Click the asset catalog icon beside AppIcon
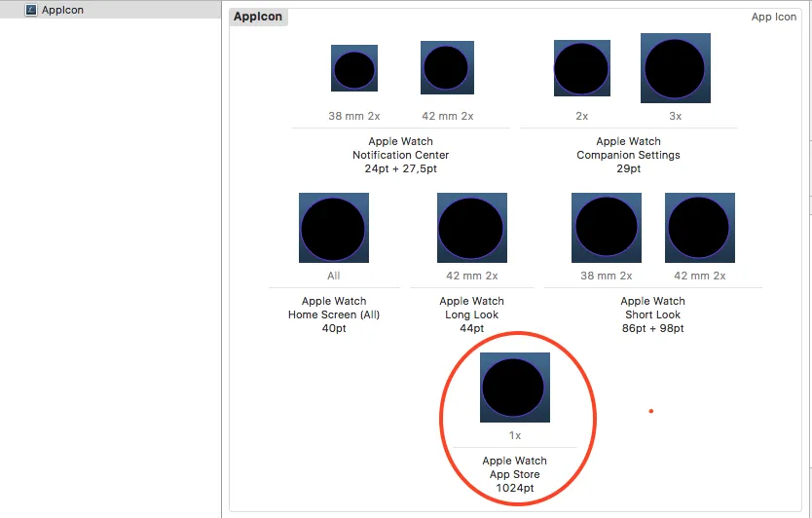The width and height of the screenshot is (812, 518). (31, 10)
